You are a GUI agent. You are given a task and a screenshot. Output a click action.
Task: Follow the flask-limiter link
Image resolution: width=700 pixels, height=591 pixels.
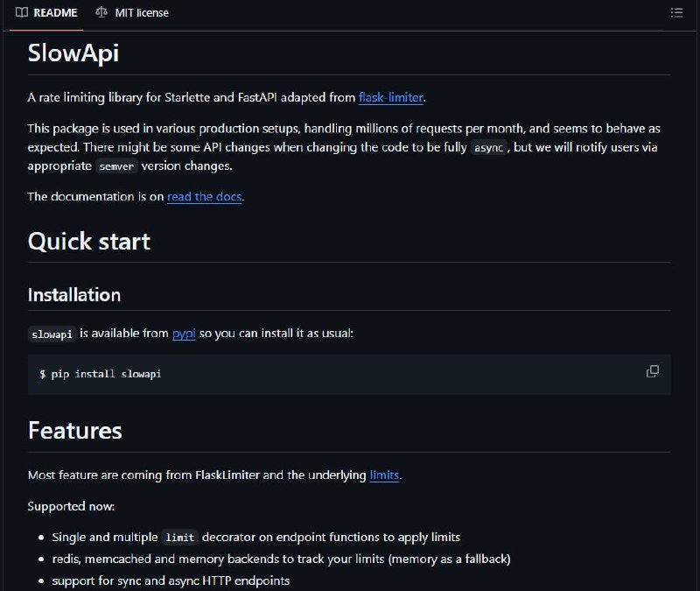[x=390, y=97]
